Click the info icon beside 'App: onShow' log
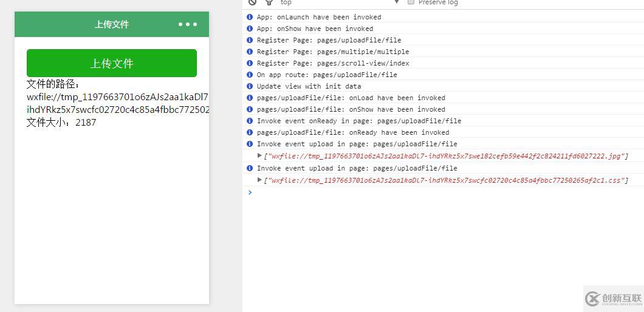644x312 pixels. coord(250,29)
